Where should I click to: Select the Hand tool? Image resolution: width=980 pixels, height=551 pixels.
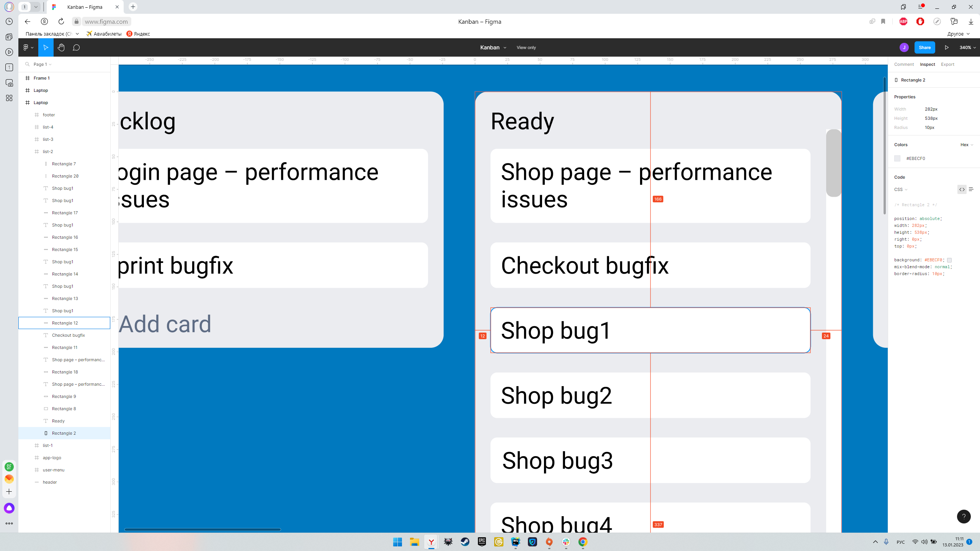click(61, 47)
